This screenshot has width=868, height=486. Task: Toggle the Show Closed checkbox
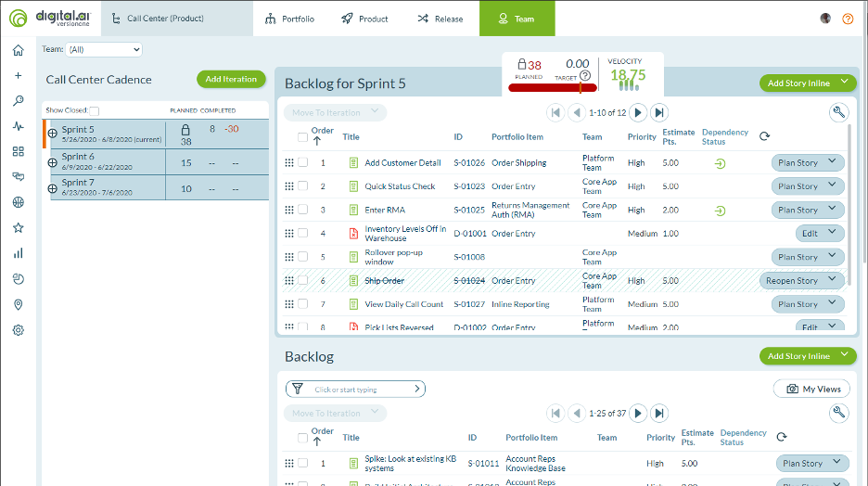tap(95, 110)
